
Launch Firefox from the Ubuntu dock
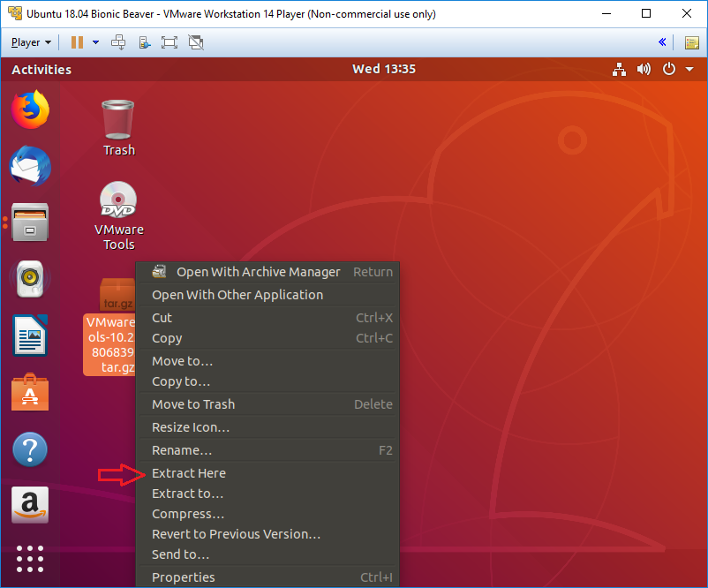(x=30, y=109)
